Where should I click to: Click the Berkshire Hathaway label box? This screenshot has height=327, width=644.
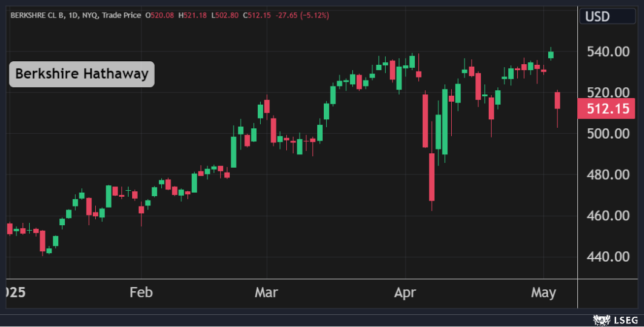81,74
